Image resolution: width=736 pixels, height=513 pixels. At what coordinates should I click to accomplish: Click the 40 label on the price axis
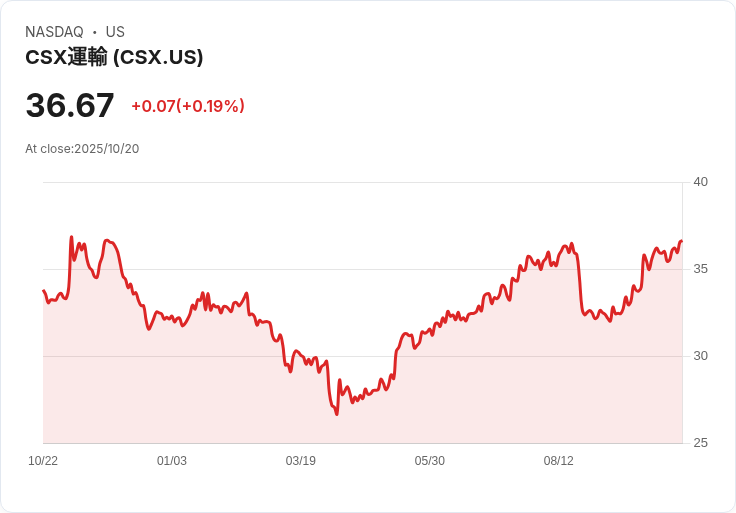tap(700, 182)
